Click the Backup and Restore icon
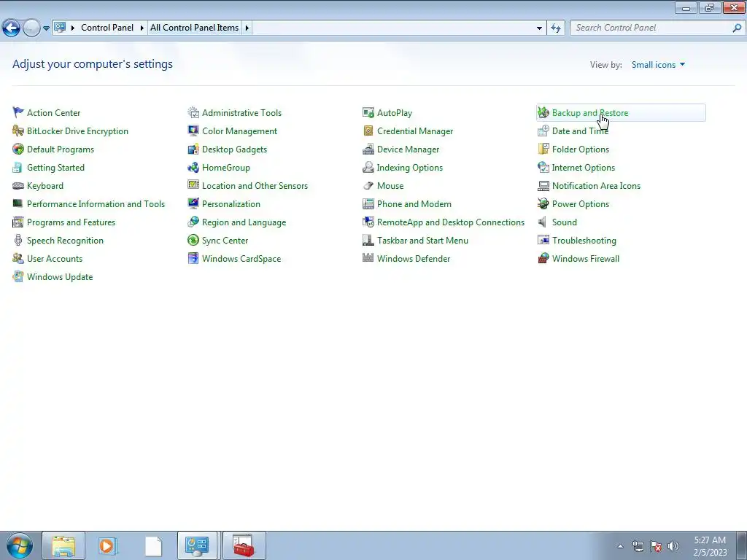This screenshot has width=747, height=560. (x=543, y=113)
